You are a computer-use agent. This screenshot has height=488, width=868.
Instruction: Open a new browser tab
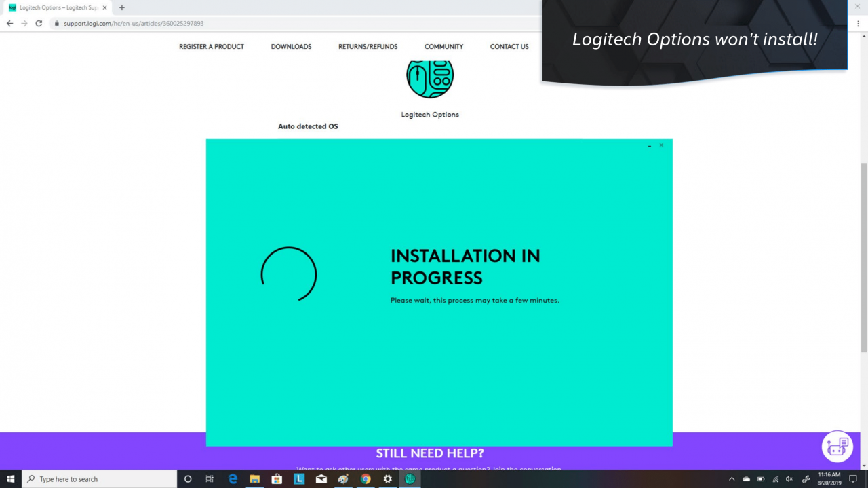point(122,7)
